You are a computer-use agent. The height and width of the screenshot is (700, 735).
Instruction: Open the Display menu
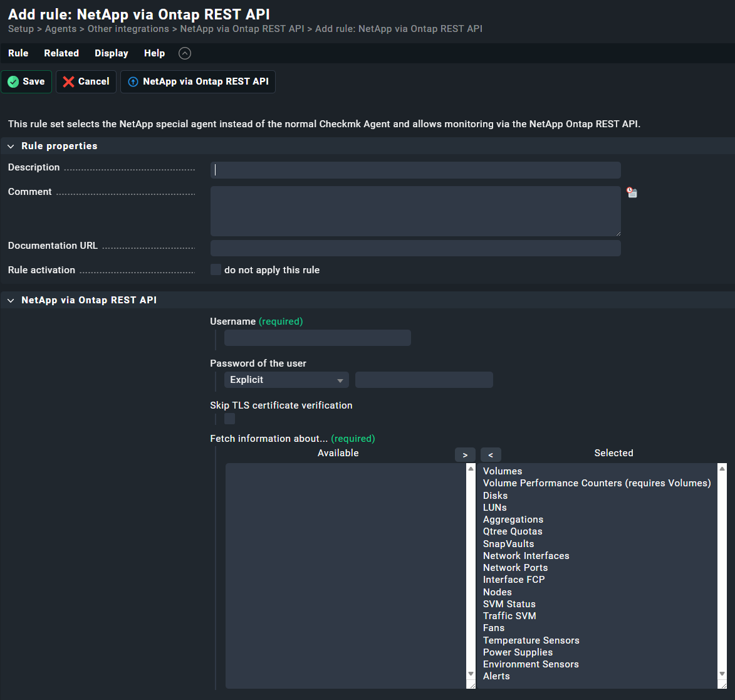112,53
